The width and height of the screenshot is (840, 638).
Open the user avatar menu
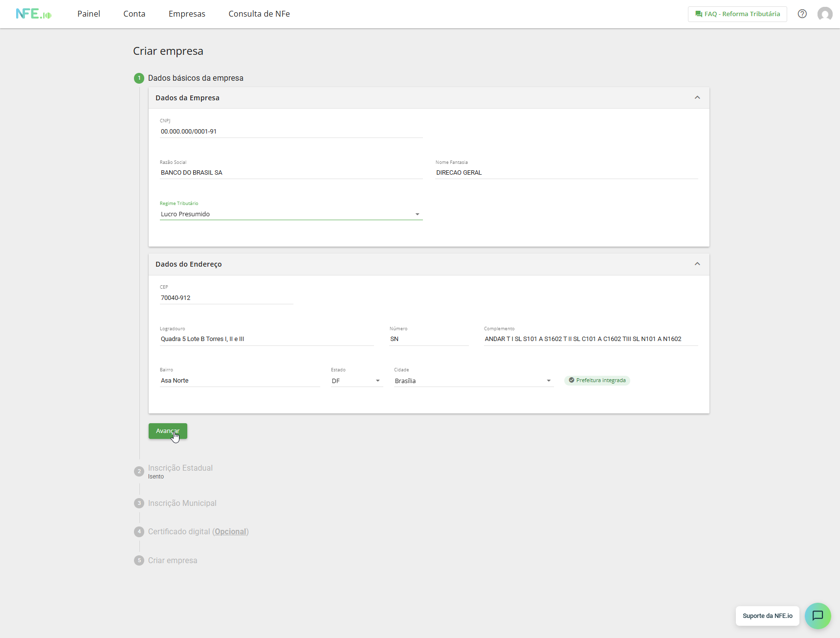click(x=825, y=14)
